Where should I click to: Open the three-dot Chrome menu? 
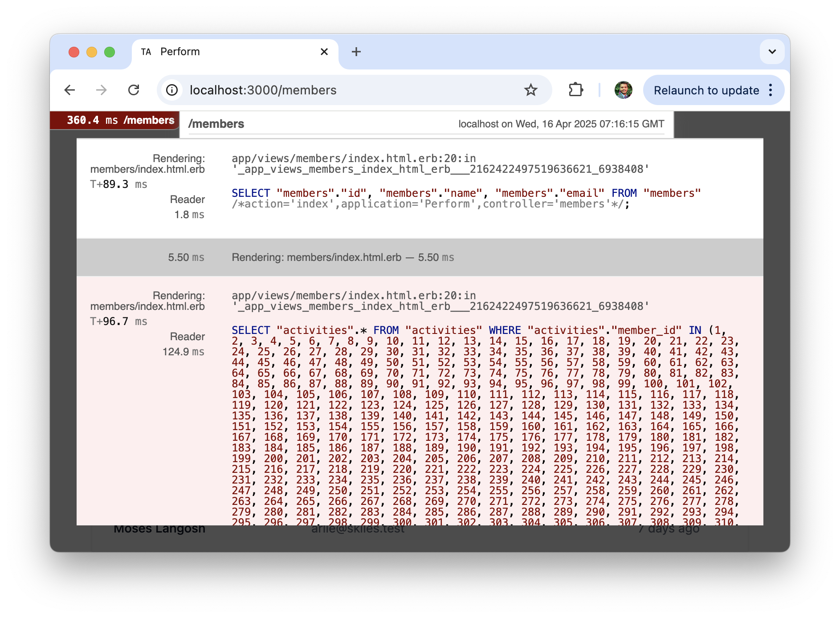[x=771, y=90]
